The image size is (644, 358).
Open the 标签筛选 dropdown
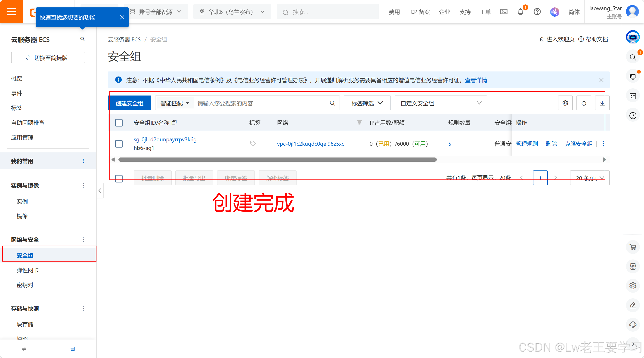pyautogui.click(x=367, y=103)
